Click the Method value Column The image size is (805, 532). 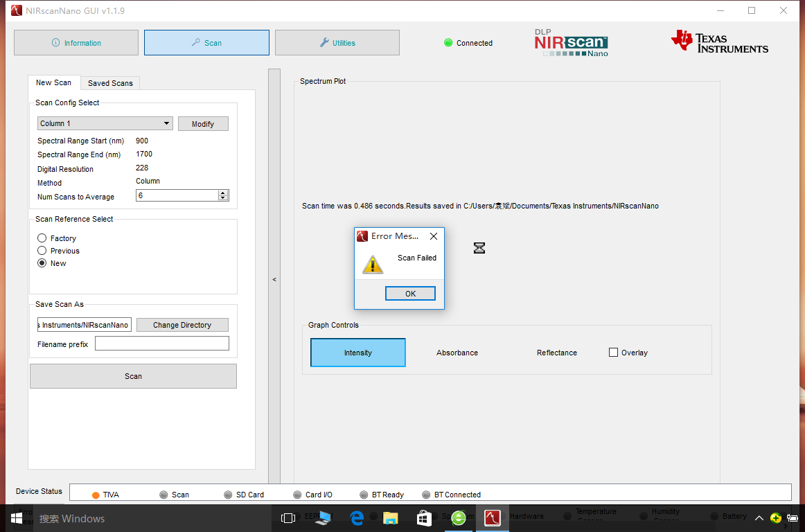click(148, 181)
